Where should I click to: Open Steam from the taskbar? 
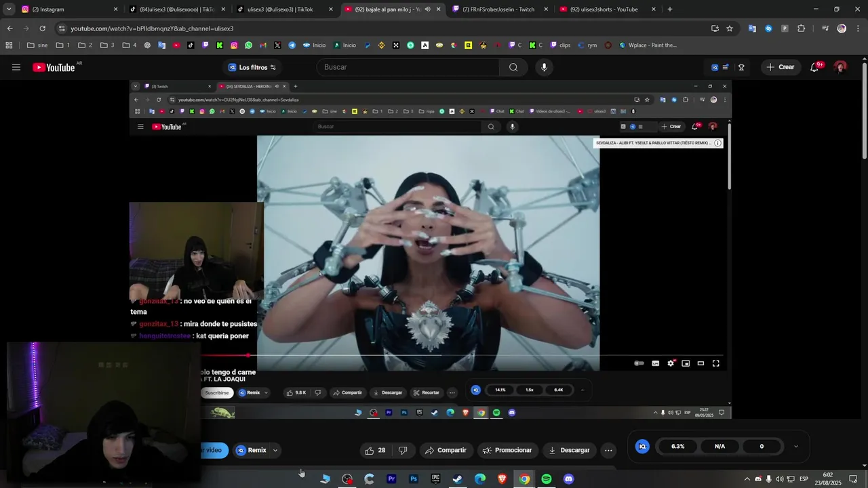point(458,479)
